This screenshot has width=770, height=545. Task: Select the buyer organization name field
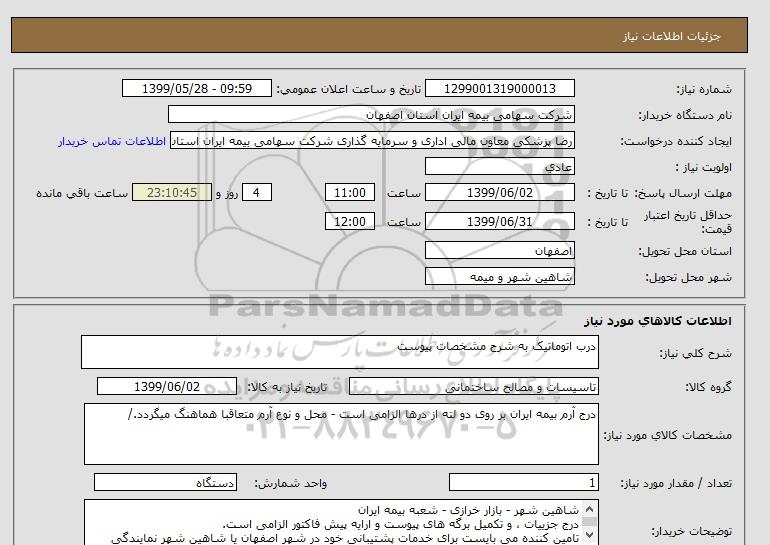pos(371,115)
